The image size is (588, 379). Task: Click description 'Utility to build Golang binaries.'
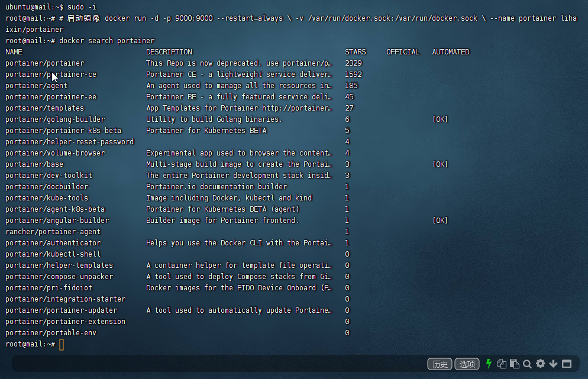point(214,119)
